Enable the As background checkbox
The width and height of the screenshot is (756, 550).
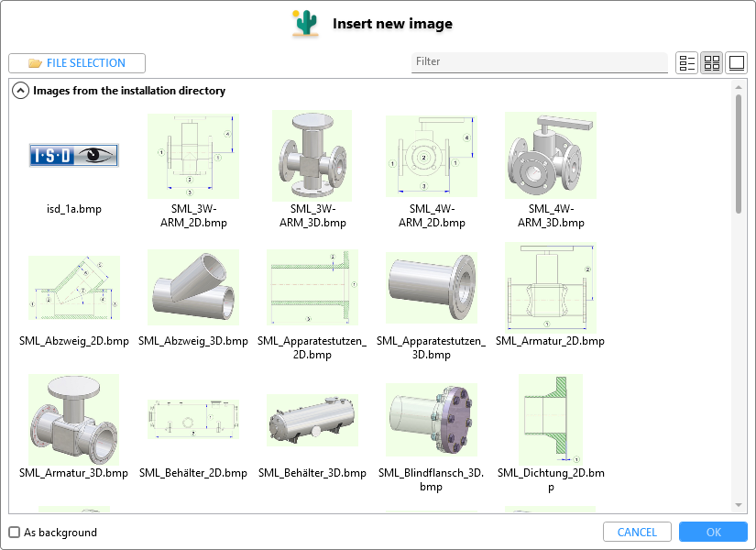(x=14, y=533)
